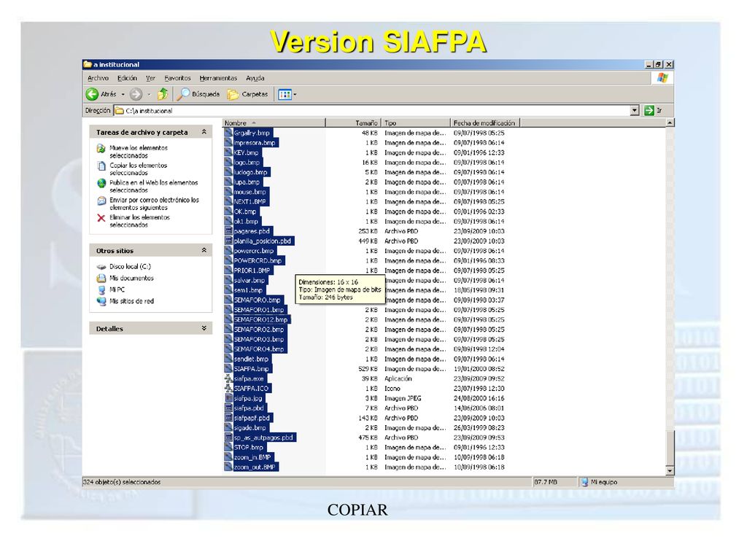
Task: Expand the Detalles panel
Action: coord(204,328)
